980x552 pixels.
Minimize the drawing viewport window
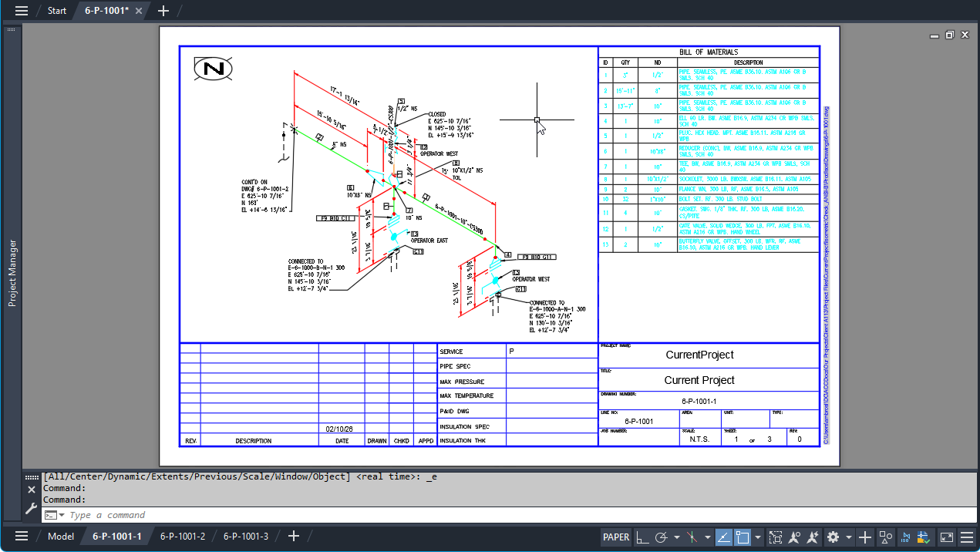click(935, 35)
